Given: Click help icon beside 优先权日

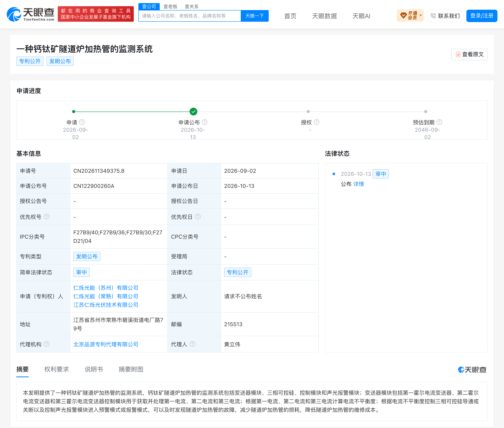Looking at the screenshot, I should 198,217.
